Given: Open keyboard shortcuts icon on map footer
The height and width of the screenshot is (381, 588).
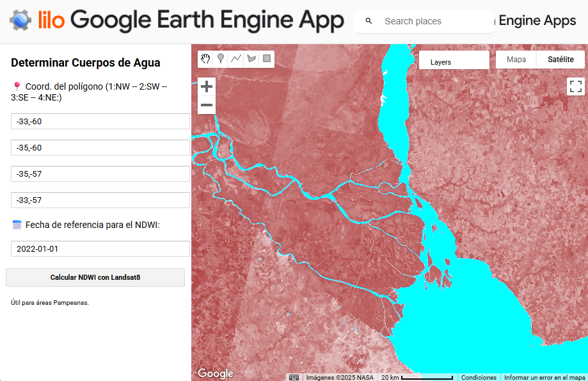Looking at the screenshot, I should tap(294, 377).
